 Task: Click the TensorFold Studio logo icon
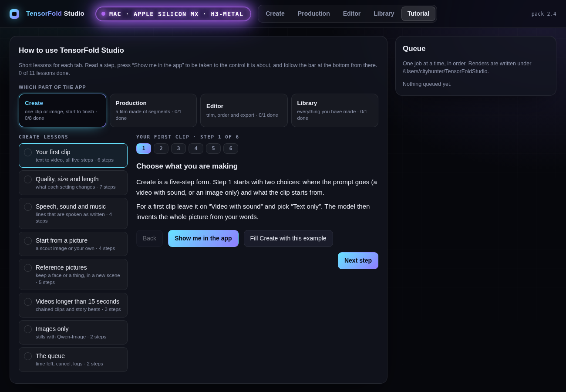[x=14, y=14]
